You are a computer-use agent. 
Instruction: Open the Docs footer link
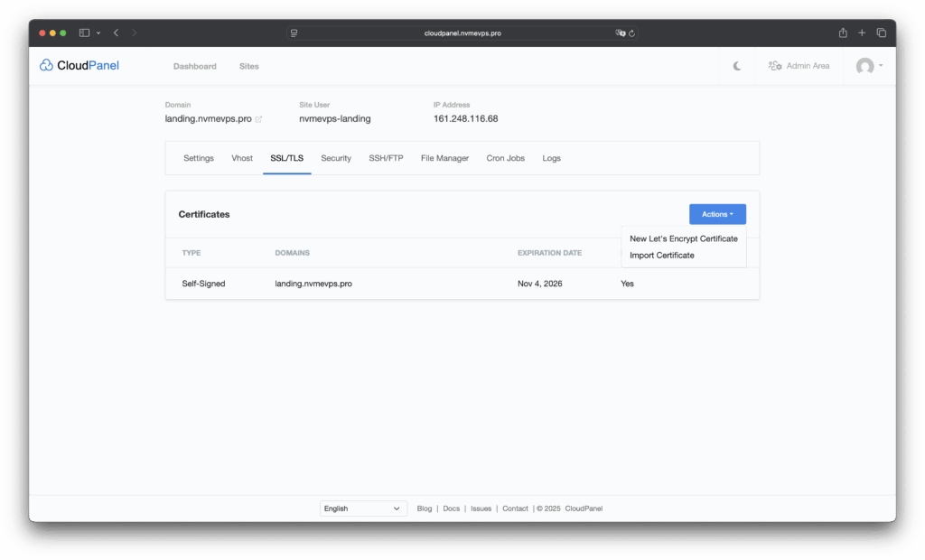click(x=451, y=509)
